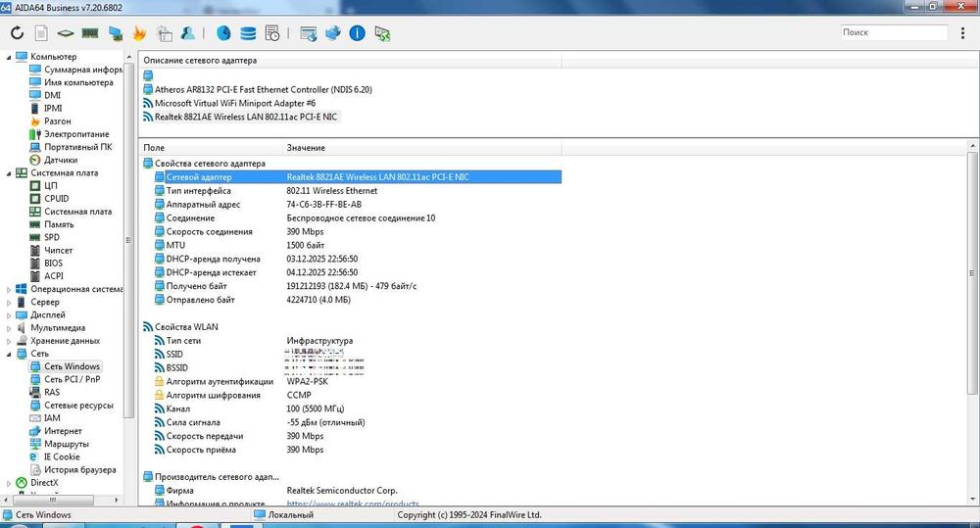This screenshot has width=980, height=528.
Task: Click the blue folders toolbar icon
Action: pos(332,33)
